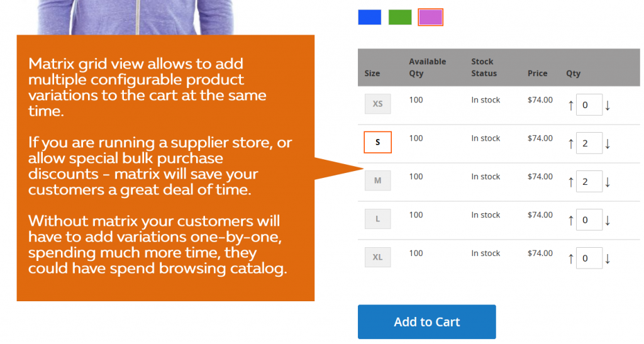Decrease quantity for size XL
The height and width of the screenshot is (344, 644).
pos(608,259)
